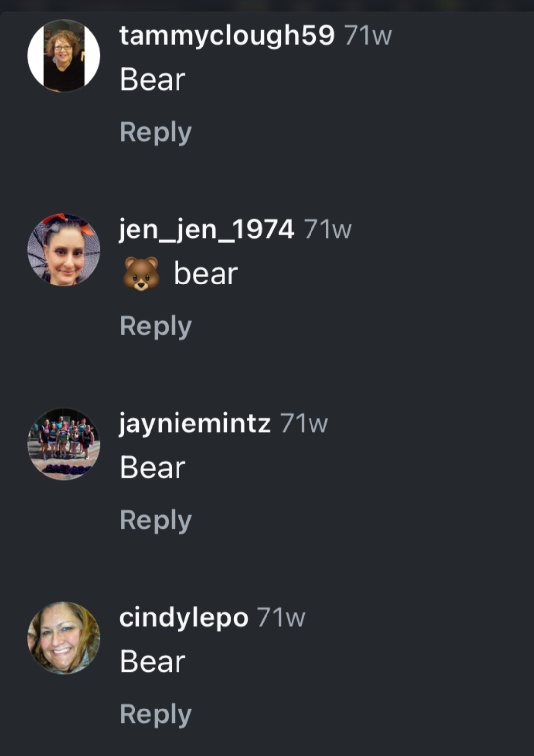This screenshot has height=756, width=534.
Task: Open the jayniemintz username link
Action: [x=195, y=424]
